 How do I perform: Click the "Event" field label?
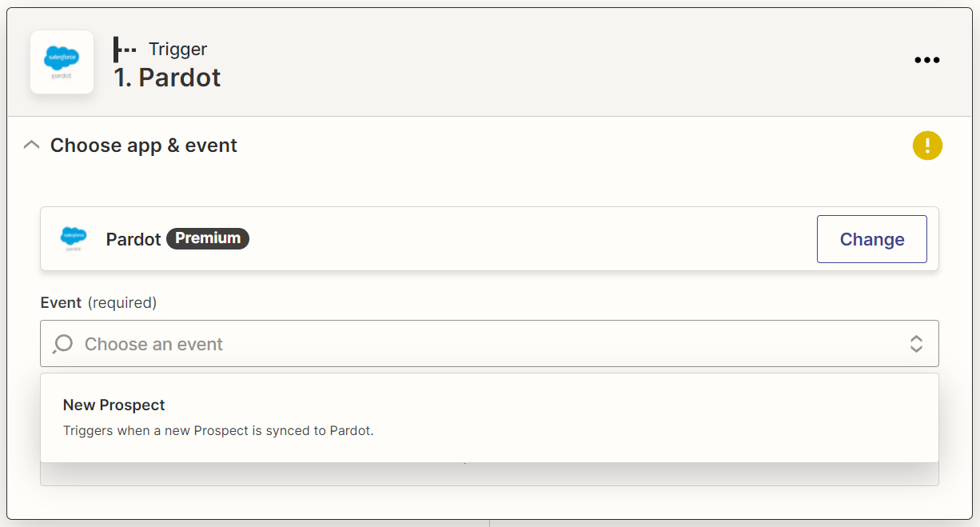point(61,302)
